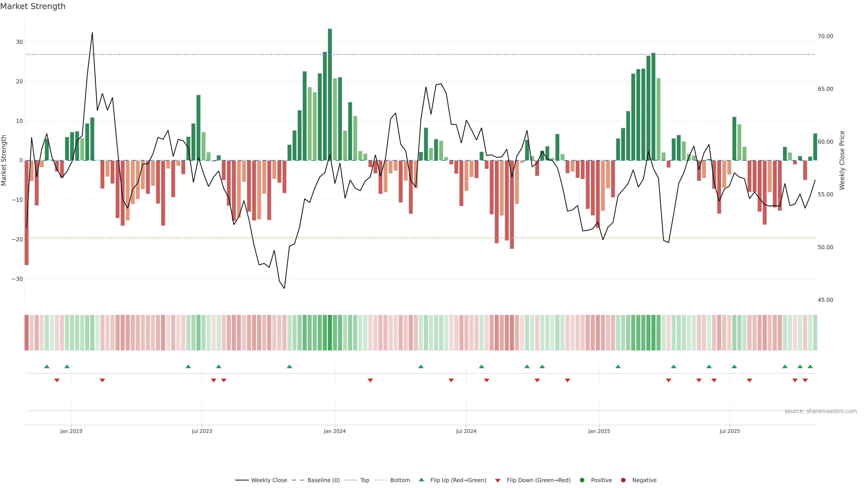Click the Jan 2024 x-axis label
868x488 pixels.
[335, 431]
